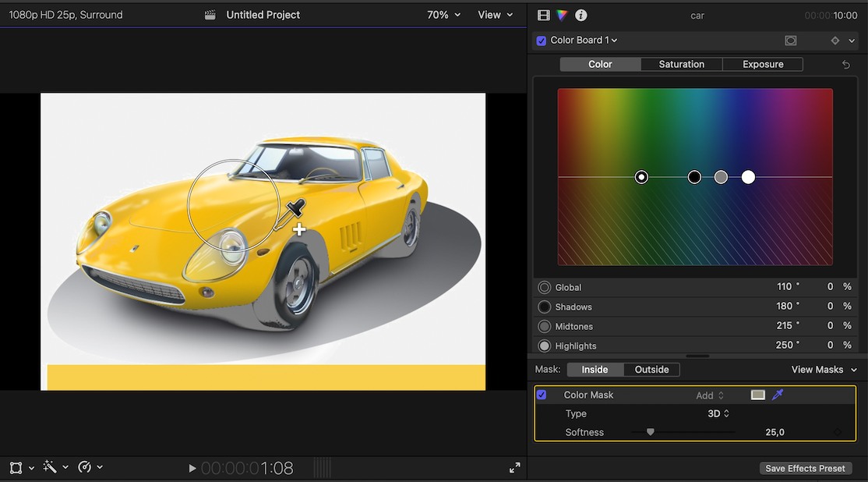868x482 pixels.
Task: Expand the View Masks menu
Action: [824, 370]
